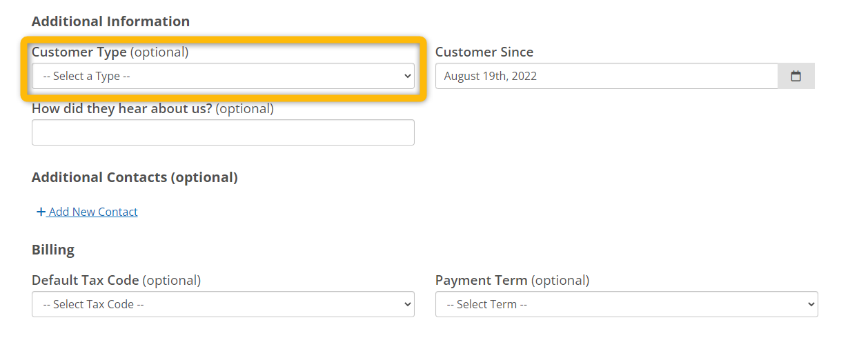Focus the Customer Since date field
The width and height of the screenshot is (868, 340).
(606, 76)
